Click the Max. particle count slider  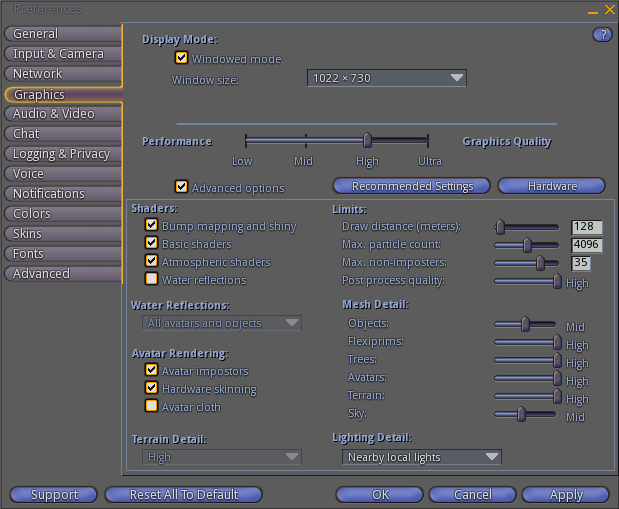pyautogui.click(x=527, y=245)
